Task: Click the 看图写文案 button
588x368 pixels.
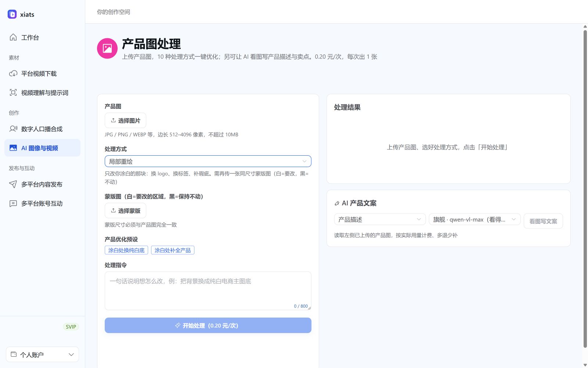Action: [x=543, y=221]
